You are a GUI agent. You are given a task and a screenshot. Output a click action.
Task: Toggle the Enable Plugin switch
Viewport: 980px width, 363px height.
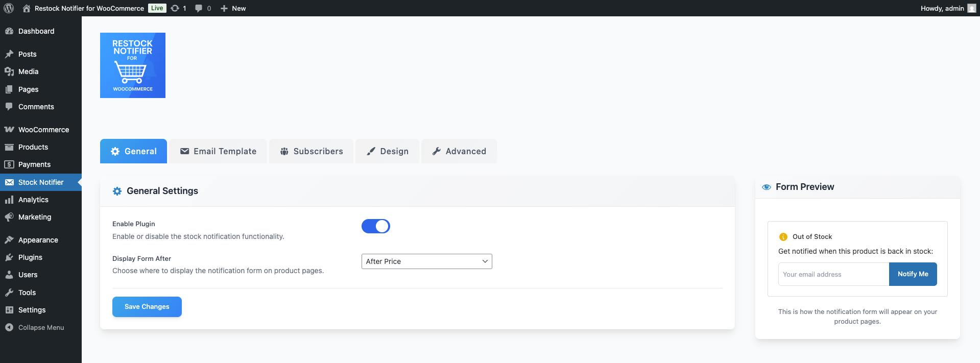[x=376, y=226]
